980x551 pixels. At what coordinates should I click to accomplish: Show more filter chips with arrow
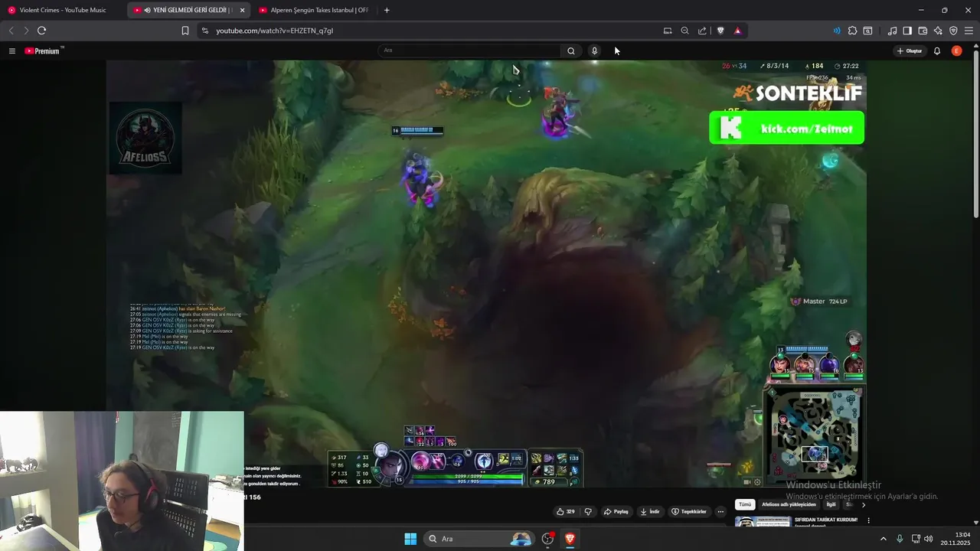[x=864, y=504]
